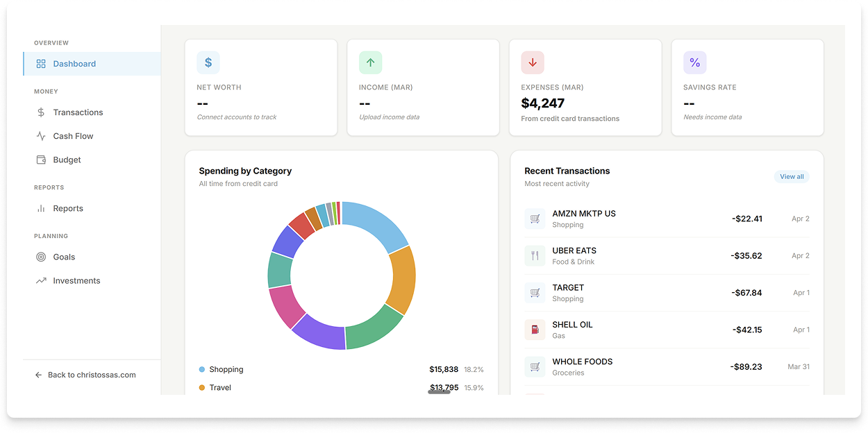Navigate to the Goals section
This screenshot has width=868, height=433.
[63, 257]
